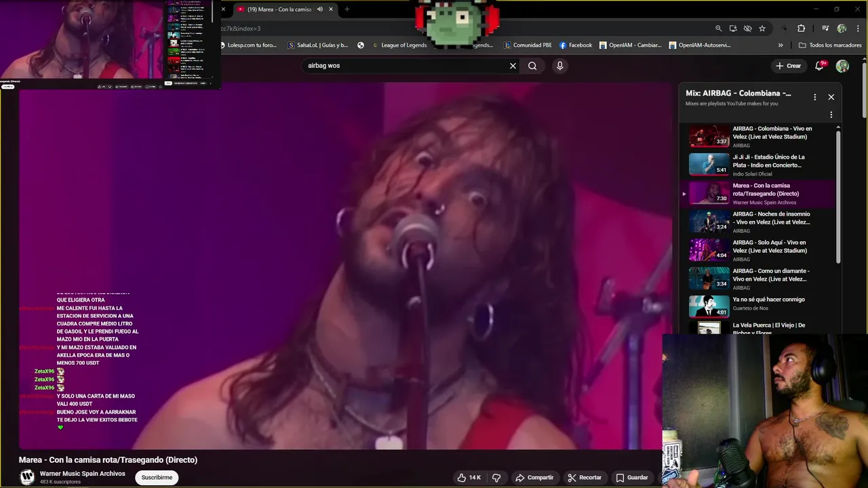Run the search with the magnifier button
The image size is (868, 488).
click(532, 66)
